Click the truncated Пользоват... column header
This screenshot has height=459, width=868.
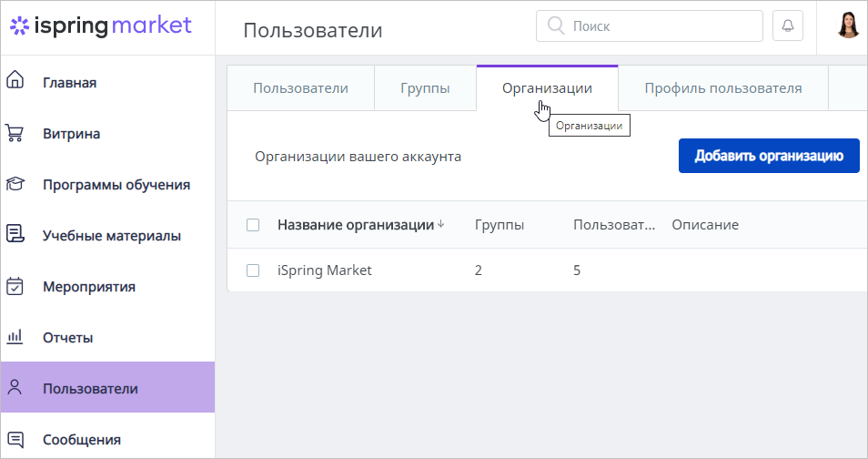tap(614, 225)
